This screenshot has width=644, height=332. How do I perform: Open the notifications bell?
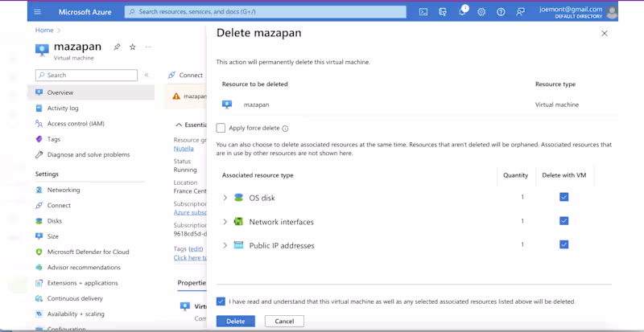click(x=462, y=11)
